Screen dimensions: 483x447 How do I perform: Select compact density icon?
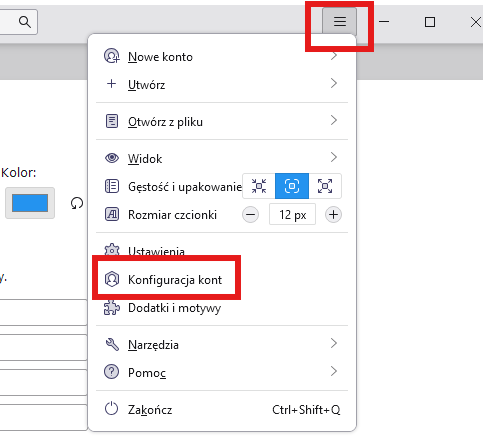(259, 186)
